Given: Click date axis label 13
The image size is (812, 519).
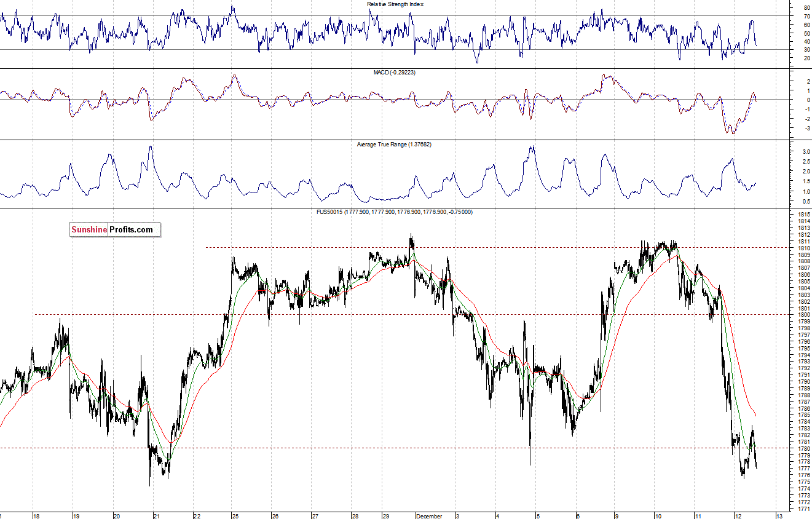Looking at the screenshot, I should pyautogui.click(x=779, y=516).
